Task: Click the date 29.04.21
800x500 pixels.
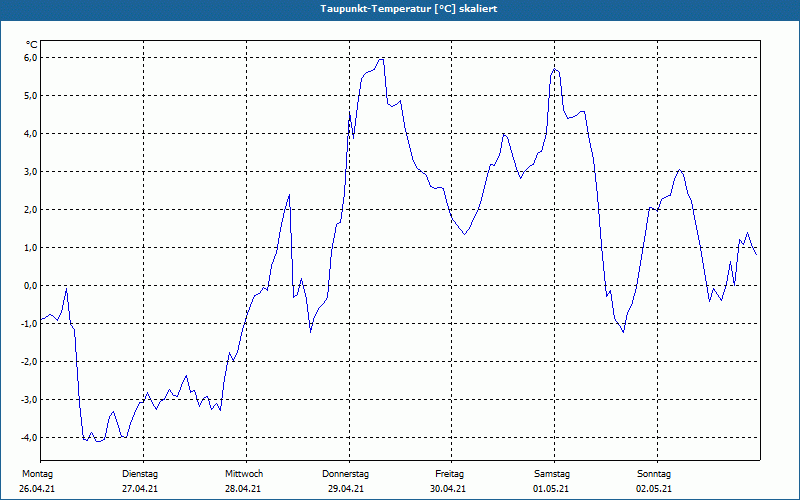Action: 346,489
